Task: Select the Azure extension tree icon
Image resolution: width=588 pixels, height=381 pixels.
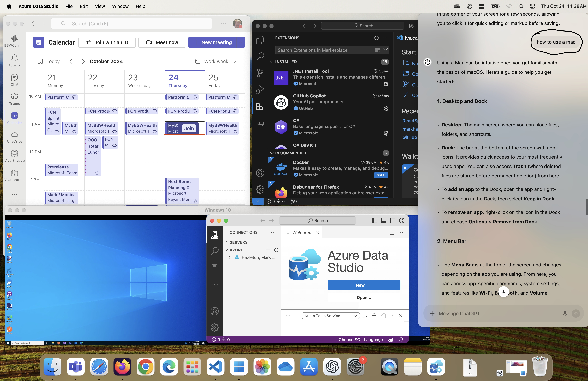Action: (227, 250)
